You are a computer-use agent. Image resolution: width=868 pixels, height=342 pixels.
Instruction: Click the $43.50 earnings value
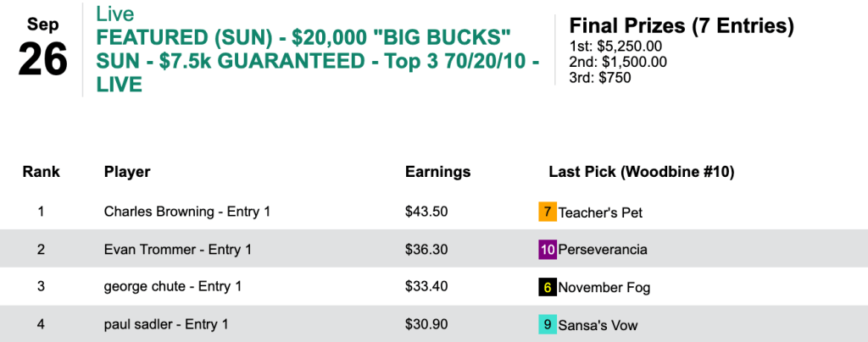(425, 212)
